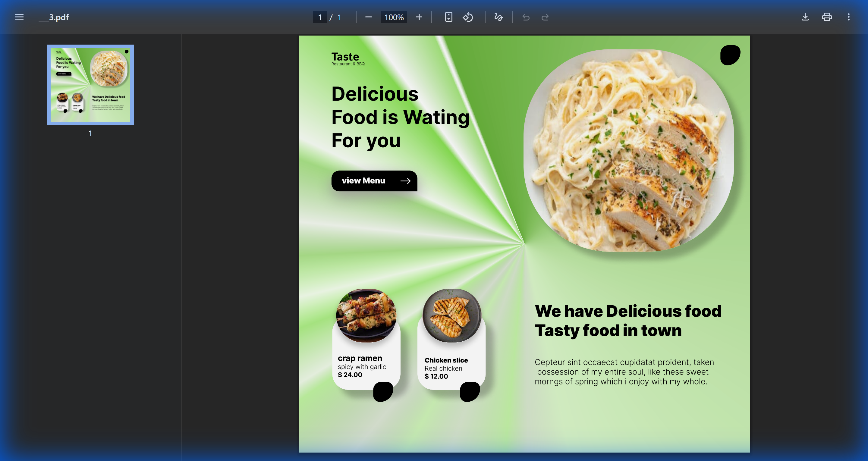Click the black blob on crap ramen card
This screenshot has height=461, width=868.
[x=383, y=392]
